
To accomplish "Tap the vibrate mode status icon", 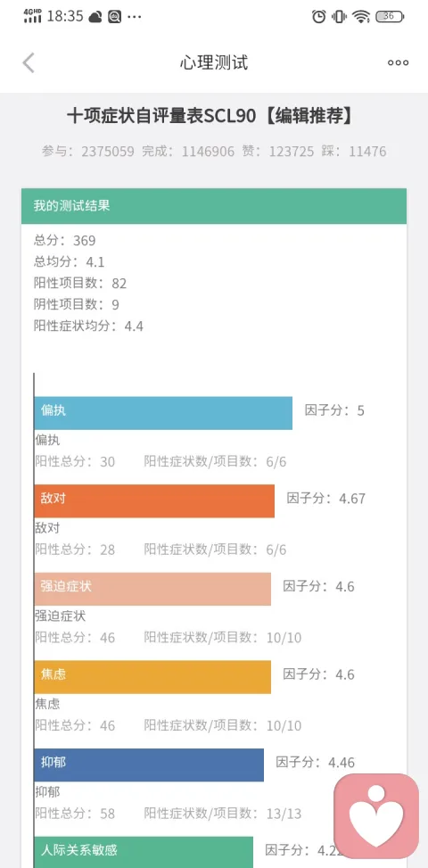I will [339, 17].
